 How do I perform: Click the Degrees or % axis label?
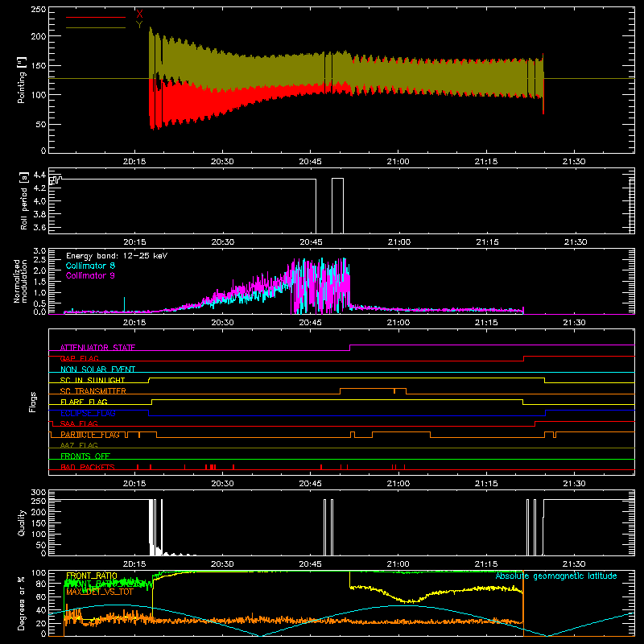pos(22,603)
